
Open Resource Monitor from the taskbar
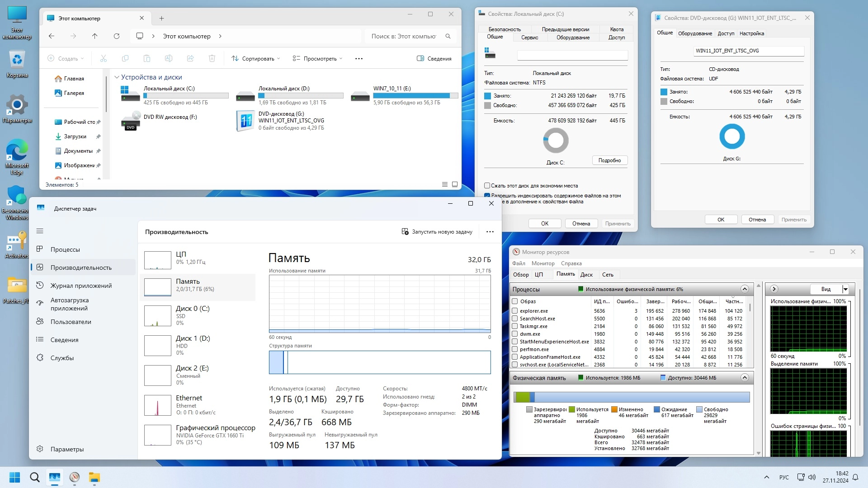click(x=75, y=477)
